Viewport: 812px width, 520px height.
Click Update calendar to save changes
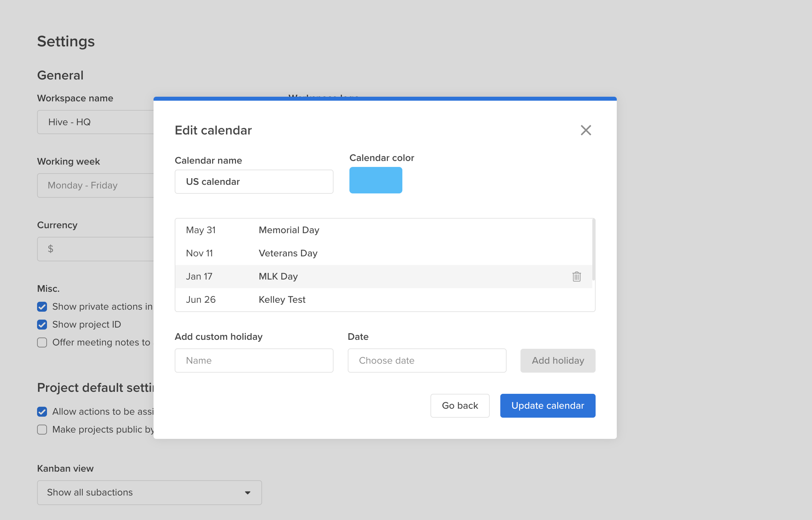[x=547, y=405]
